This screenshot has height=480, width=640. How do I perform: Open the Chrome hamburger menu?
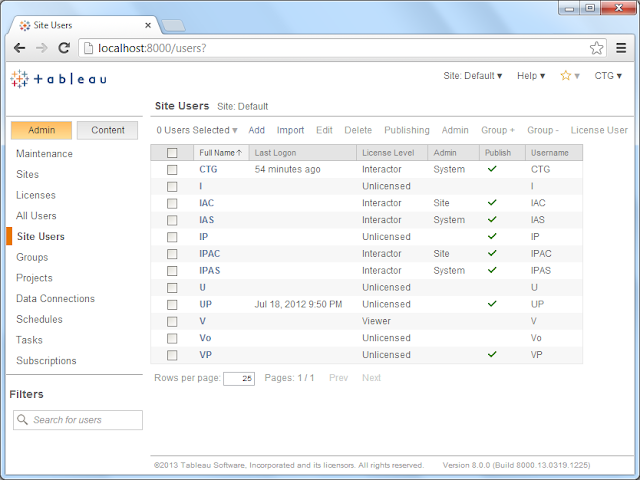(621, 48)
